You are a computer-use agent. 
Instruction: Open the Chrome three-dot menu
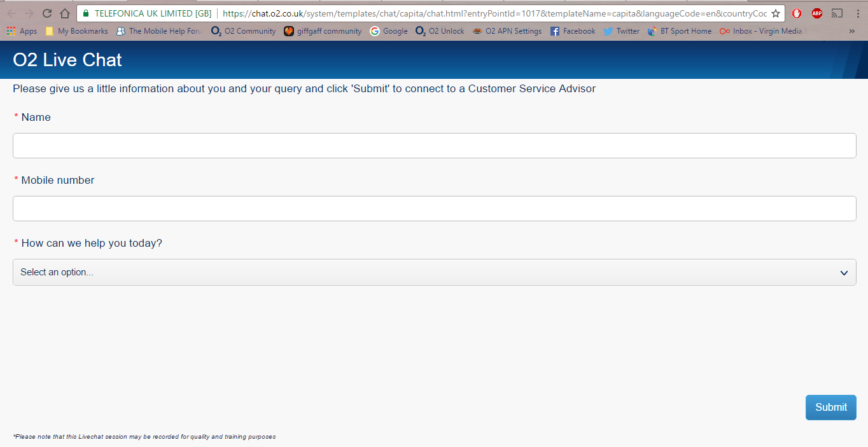(x=857, y=13)
